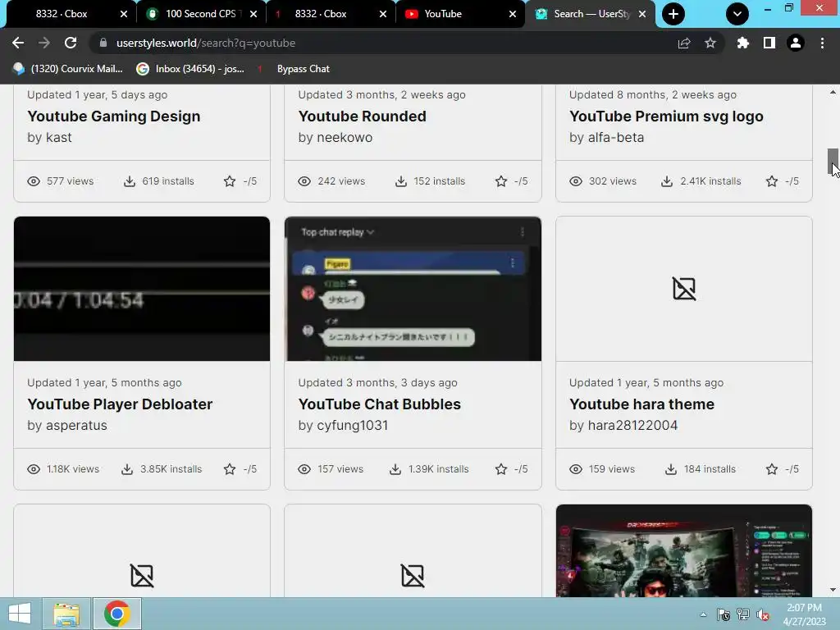Screen dimensions: 840x630
Task: Click the missing image icon on hara theme
Action: [x=684, y=289]
